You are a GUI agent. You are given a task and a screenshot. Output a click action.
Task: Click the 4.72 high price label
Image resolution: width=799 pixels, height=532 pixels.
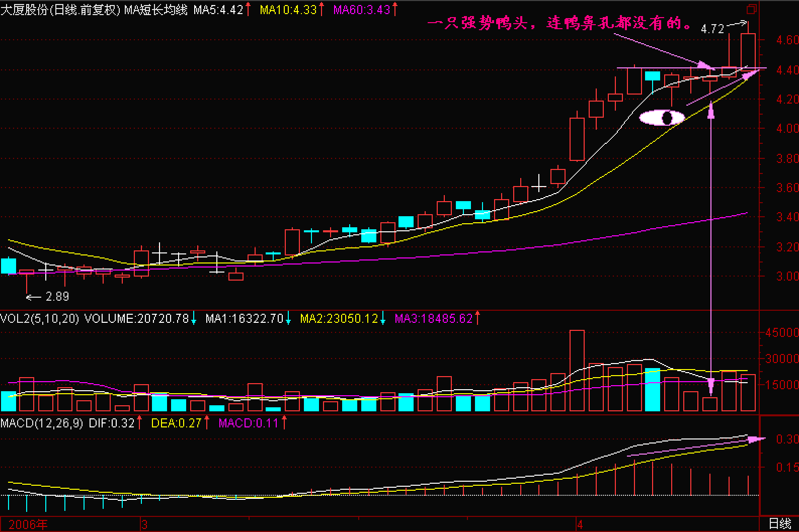712,29
